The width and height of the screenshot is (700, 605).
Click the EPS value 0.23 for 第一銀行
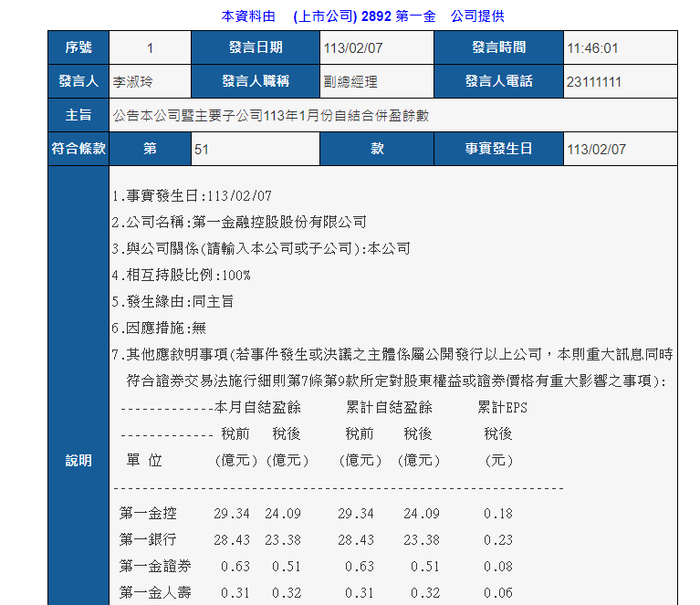498,540
